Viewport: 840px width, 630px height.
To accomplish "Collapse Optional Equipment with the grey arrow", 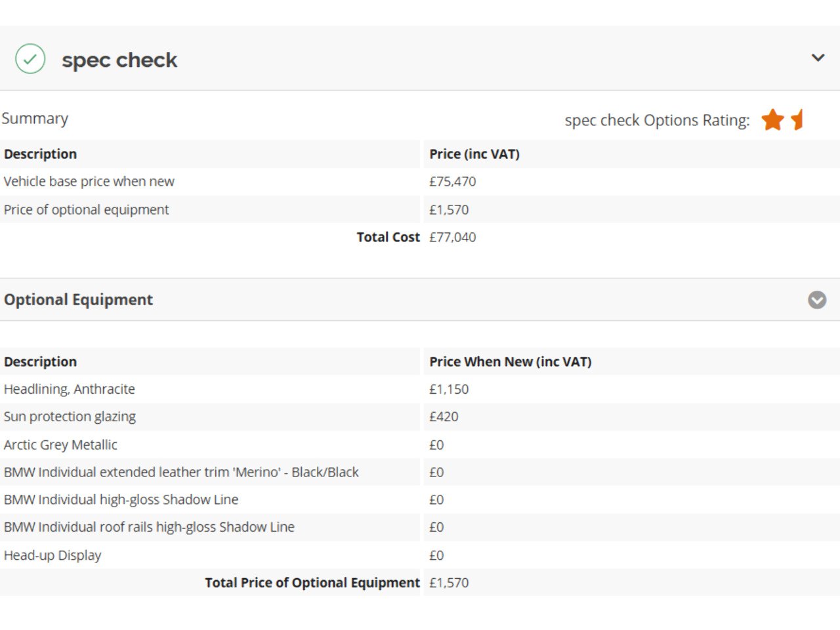I will 817,300.
